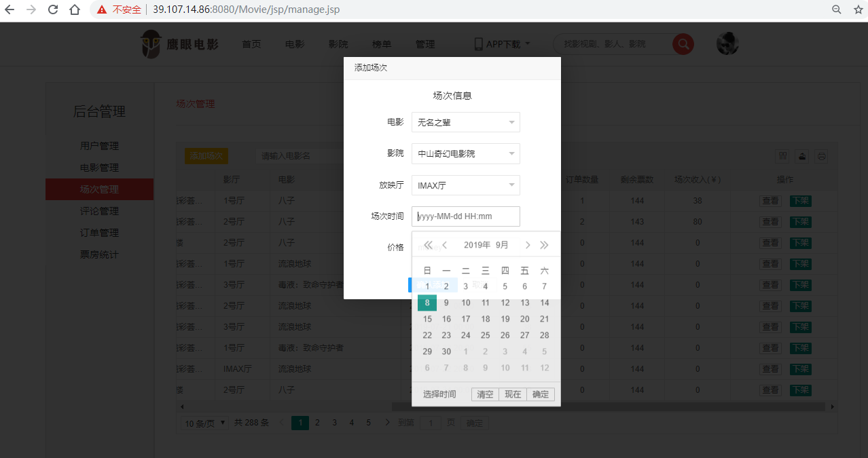Viewport: 868px width, 458px height.
Task: Expand the 影院 cinema dropdown
Action: click(465, 153)
